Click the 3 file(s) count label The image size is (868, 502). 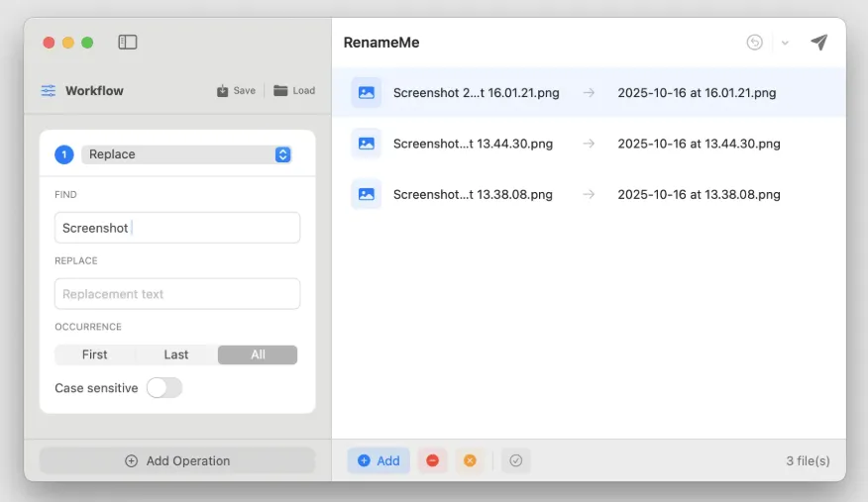808,460
